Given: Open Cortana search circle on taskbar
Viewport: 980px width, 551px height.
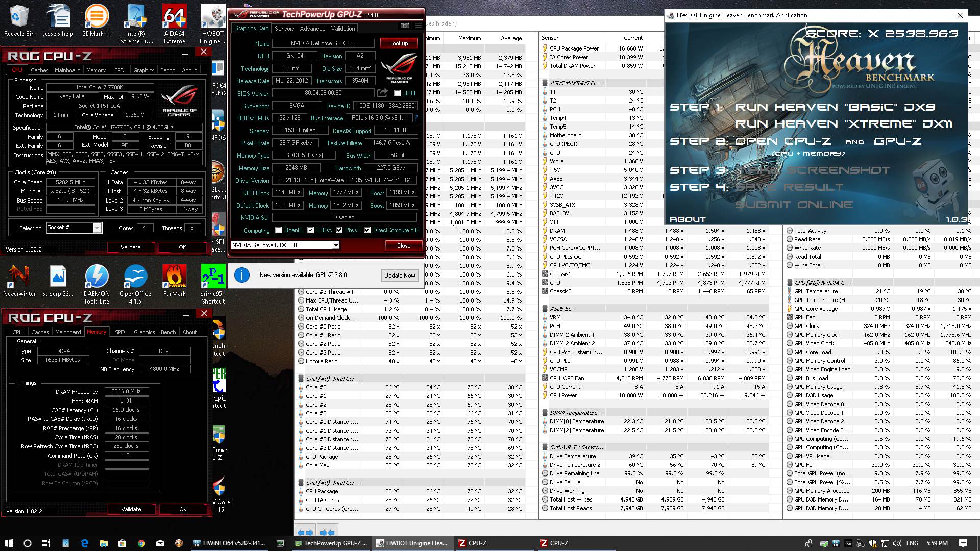Looking at the screenshot, I should (28, 543).
